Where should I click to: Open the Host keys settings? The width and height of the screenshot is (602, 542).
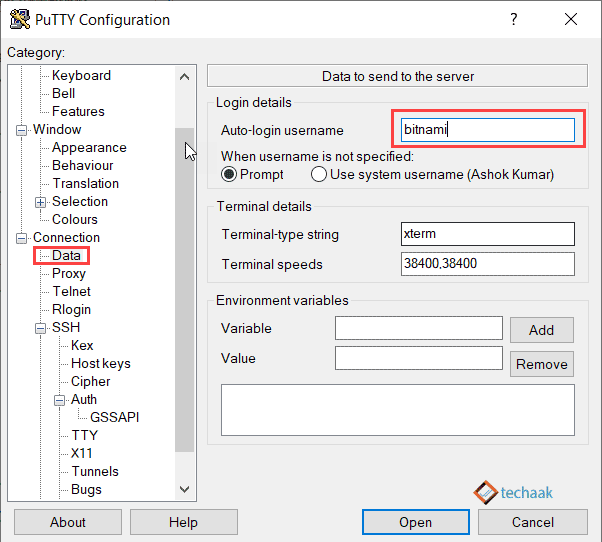(101, 364)
